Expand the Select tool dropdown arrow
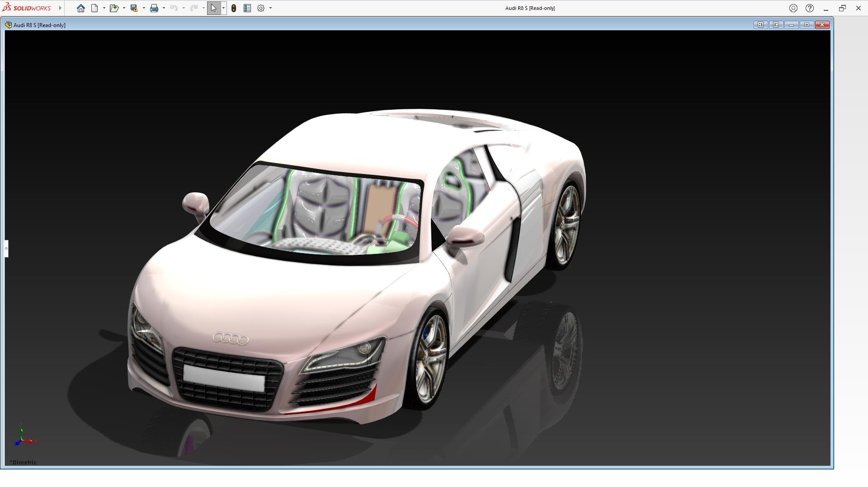The width and height of the screenshot is (868, 487). pos(223,8)
